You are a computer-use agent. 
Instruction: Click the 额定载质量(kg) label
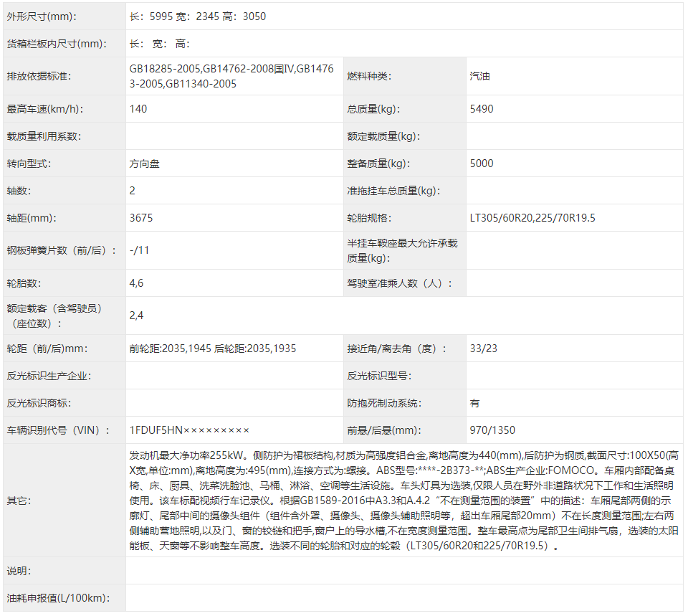tap(383, 136)
